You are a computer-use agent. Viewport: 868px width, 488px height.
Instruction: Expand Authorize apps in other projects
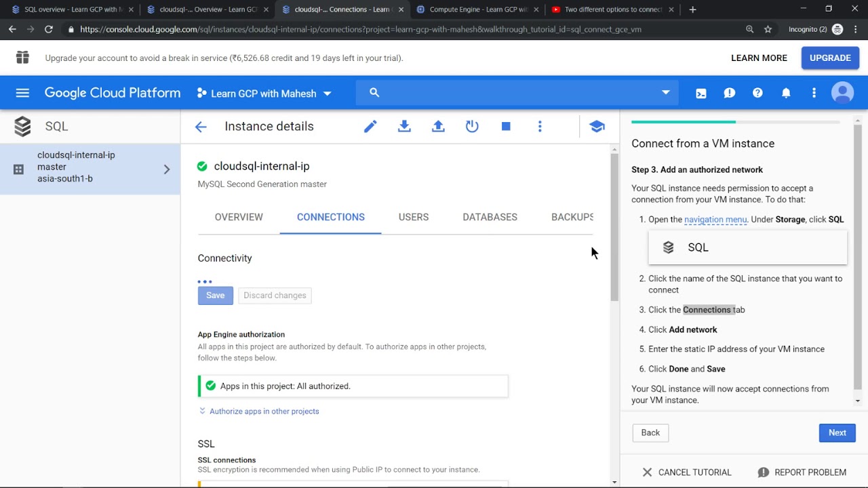click(258, 411)
